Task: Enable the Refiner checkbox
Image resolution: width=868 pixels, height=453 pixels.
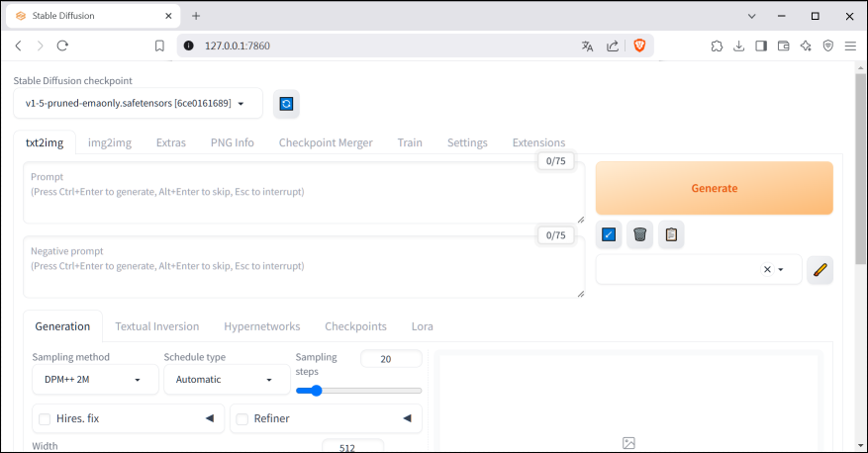Action: 242,419
